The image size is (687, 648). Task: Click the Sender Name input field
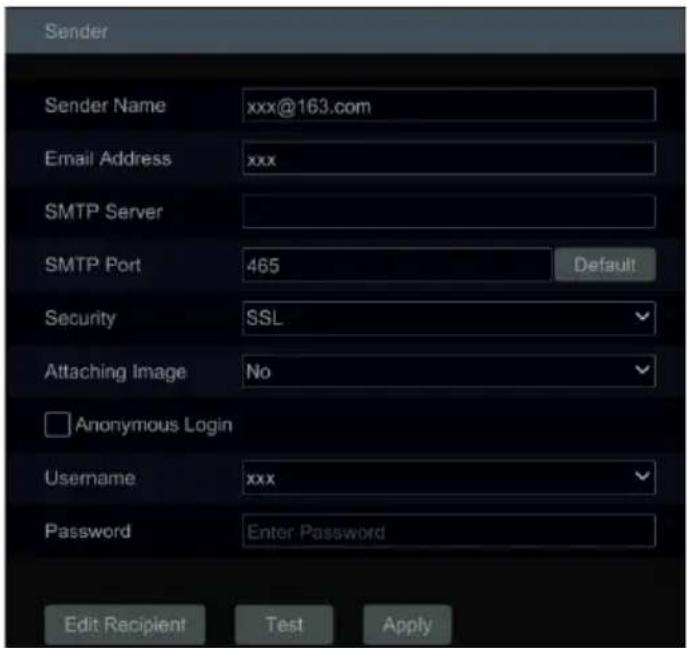449,105
